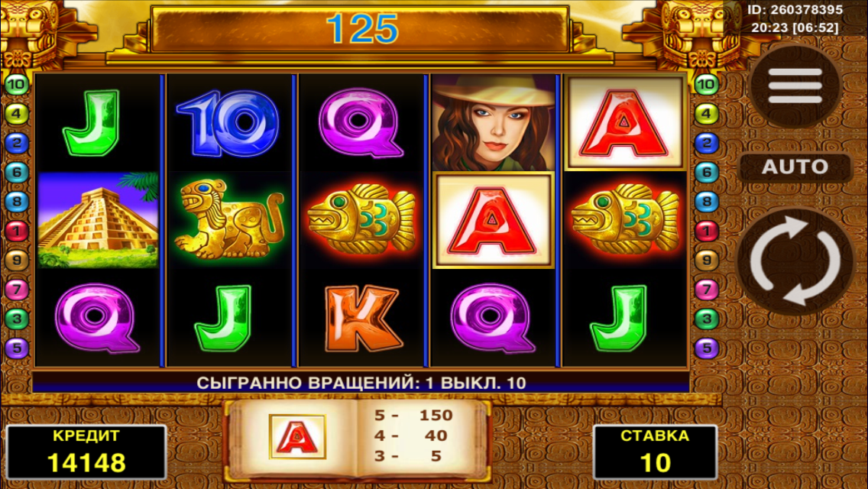Click the highlighted A symbol on top right reel
Viewport: 868px width, 489px height.
(625, 122)
